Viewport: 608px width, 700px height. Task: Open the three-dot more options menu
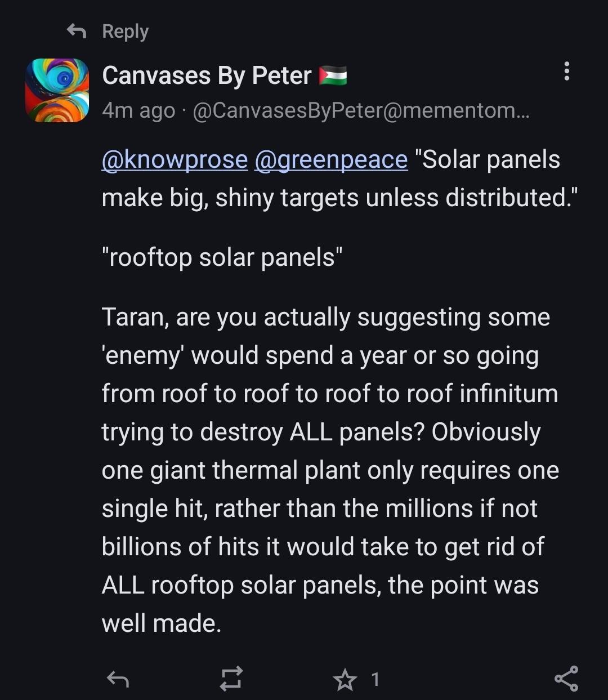coord(566,72)
